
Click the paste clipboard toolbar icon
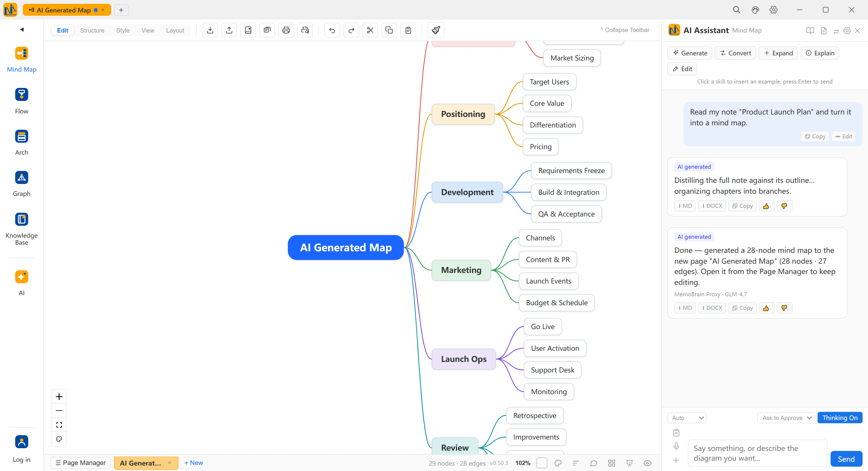[408, 30]
